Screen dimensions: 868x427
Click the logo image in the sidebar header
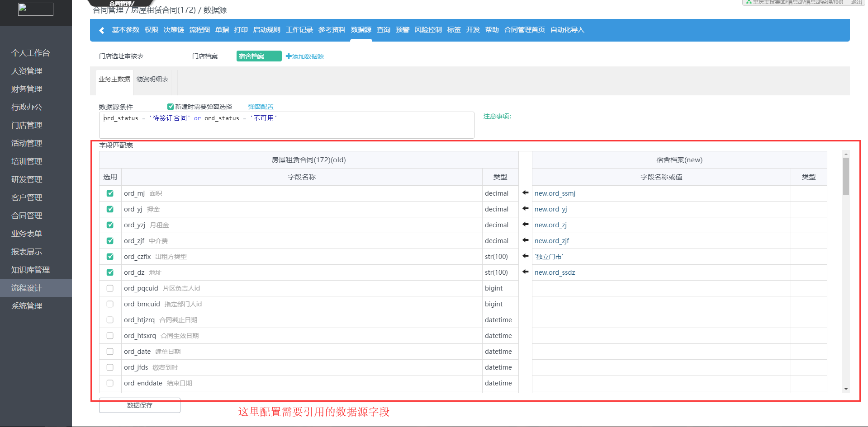coord(36,9)
